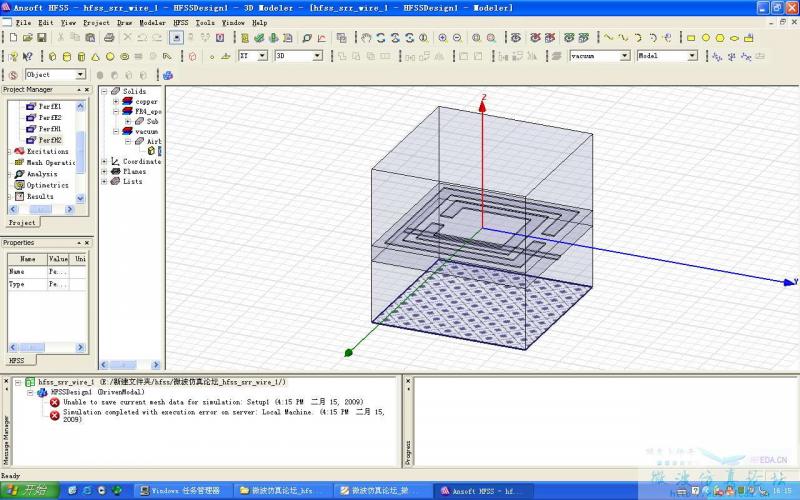Open the Object selection mode dropdown
This screenshot has height=500, width=800.
click(80, 75)
